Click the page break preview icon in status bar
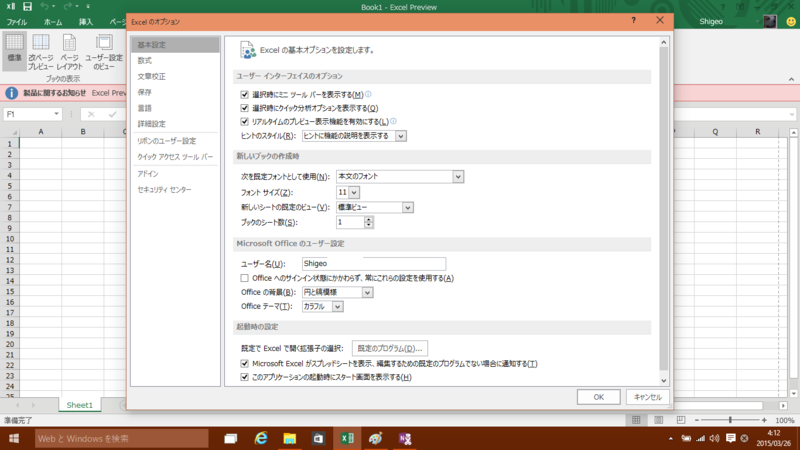This screenshot has height=450, width=800. click(681, 420)
